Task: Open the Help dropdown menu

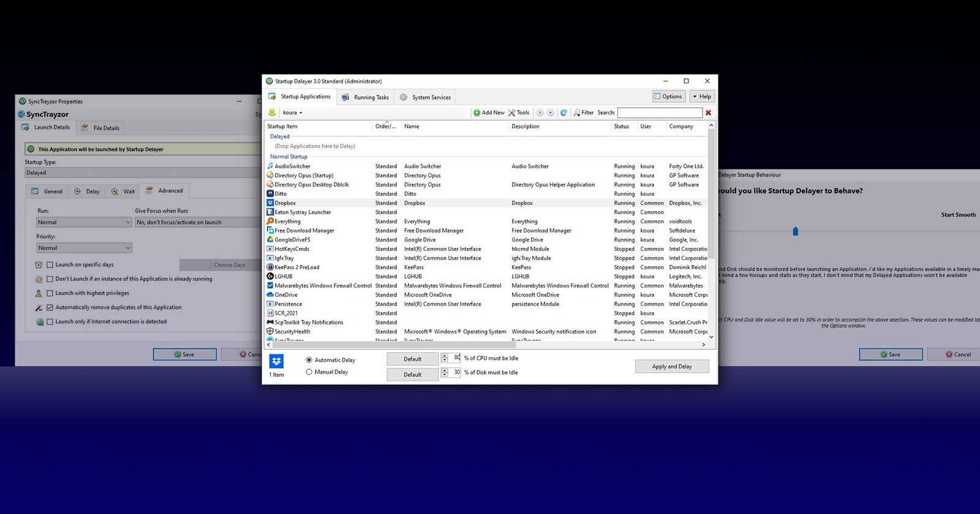Action: (702, 97)
